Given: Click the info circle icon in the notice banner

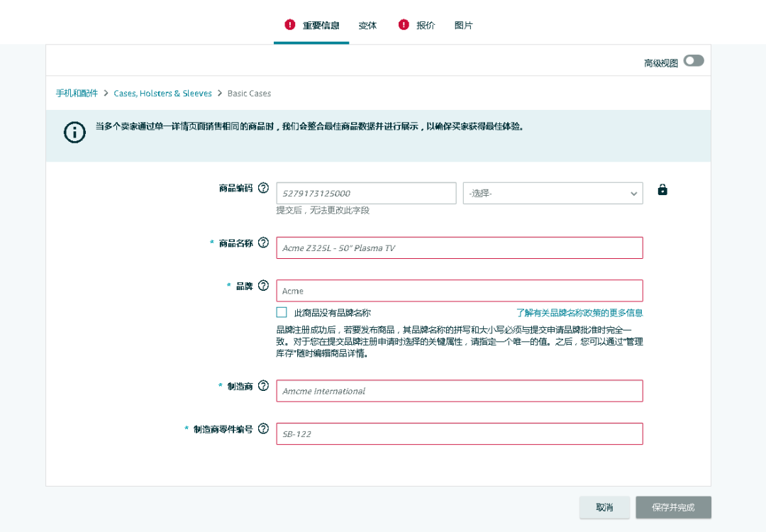Looking at the screenshot, I should [x=74, y=132].
